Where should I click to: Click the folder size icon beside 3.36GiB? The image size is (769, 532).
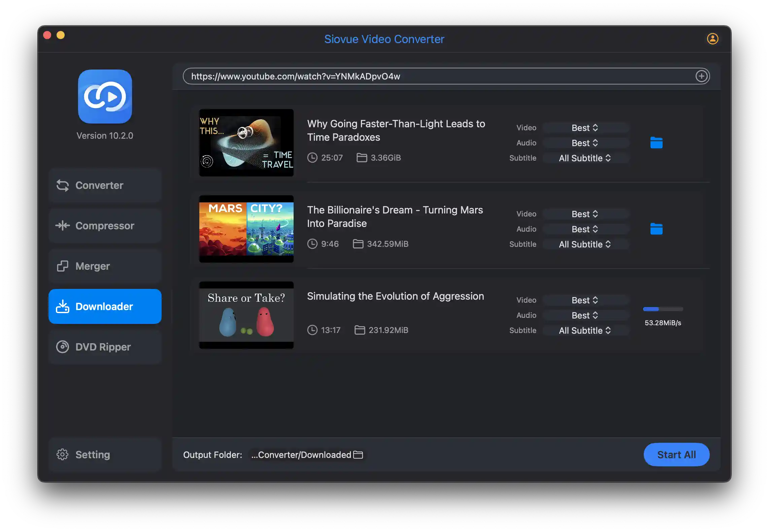[362, 158]
